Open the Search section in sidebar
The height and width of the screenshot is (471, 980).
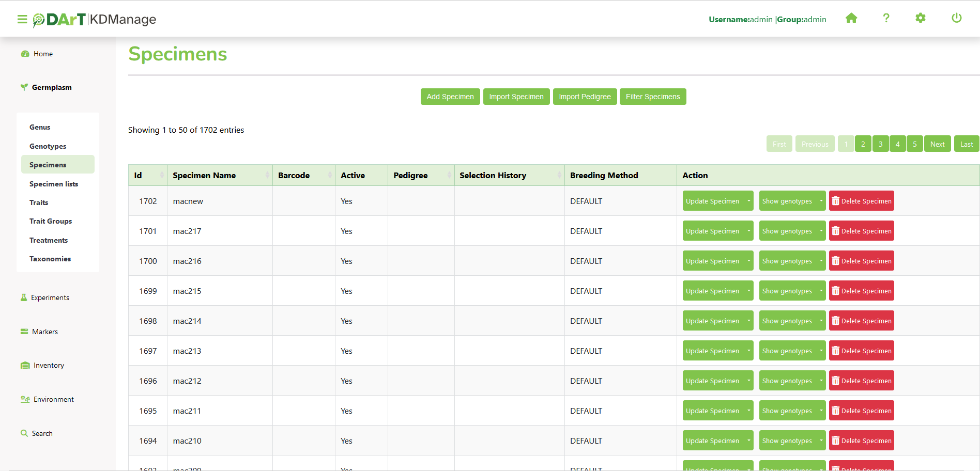tap(42, 434)
